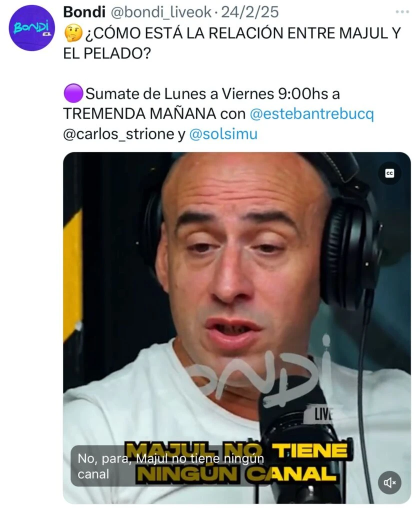Open the tweet date 24/2/25

click(x=250, y=12)
